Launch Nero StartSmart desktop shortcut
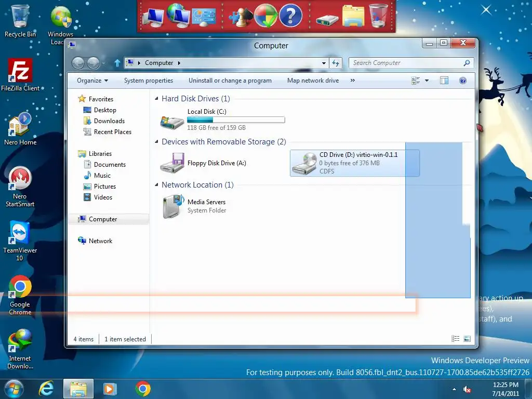The height and width of the screenshot is (399, 532). point(20,187)
